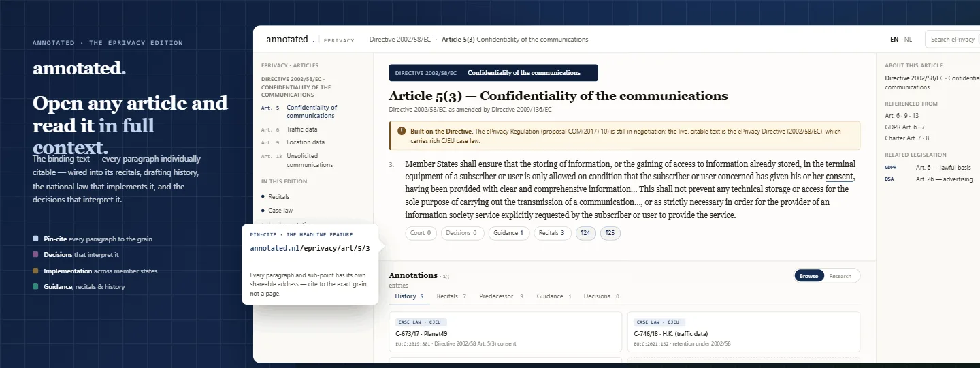Switch to the History tab
This screenshot has width=980, height=368.
tap(409, 296)
